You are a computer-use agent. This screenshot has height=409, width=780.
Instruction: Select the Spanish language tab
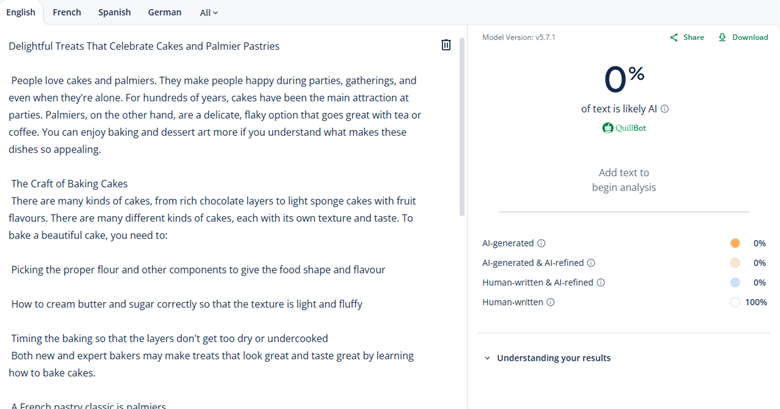pos(114,13)
